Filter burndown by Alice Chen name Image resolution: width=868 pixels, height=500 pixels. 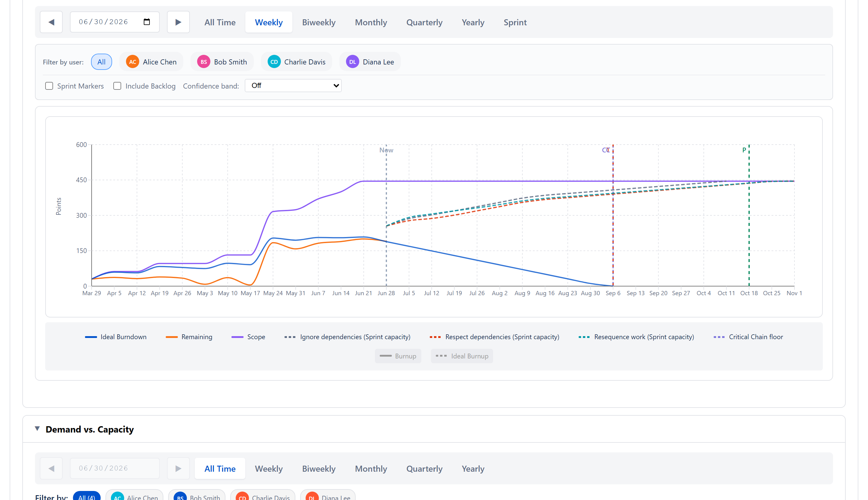coord(160,62)
